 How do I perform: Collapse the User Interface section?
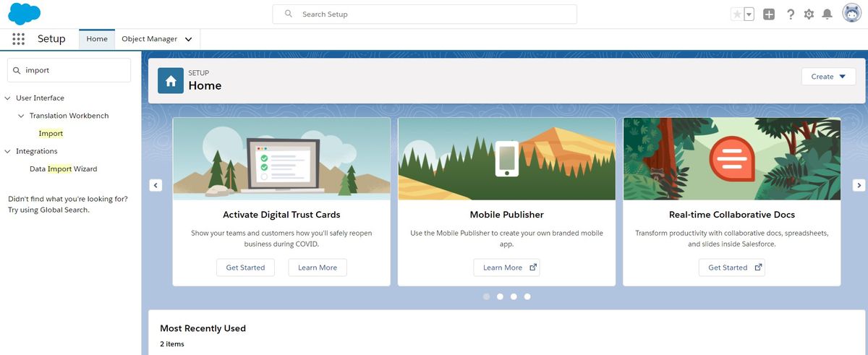pyautogui.click(x=8, y=98)
